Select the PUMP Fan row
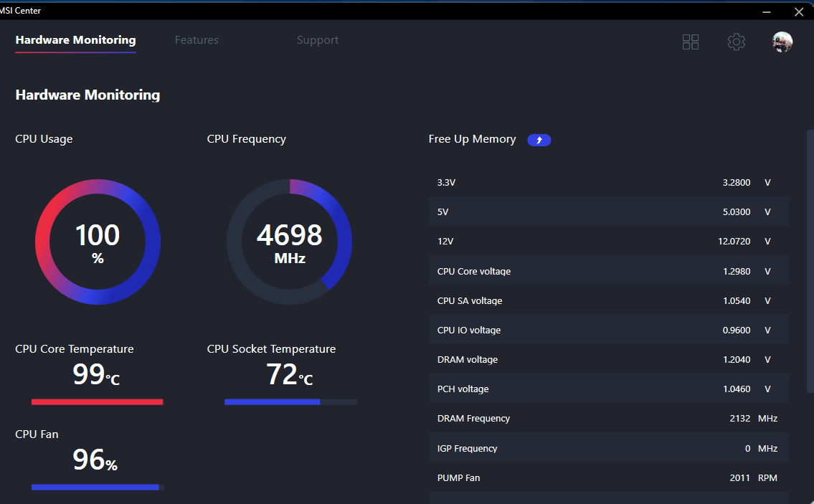 tap(608, 477)
